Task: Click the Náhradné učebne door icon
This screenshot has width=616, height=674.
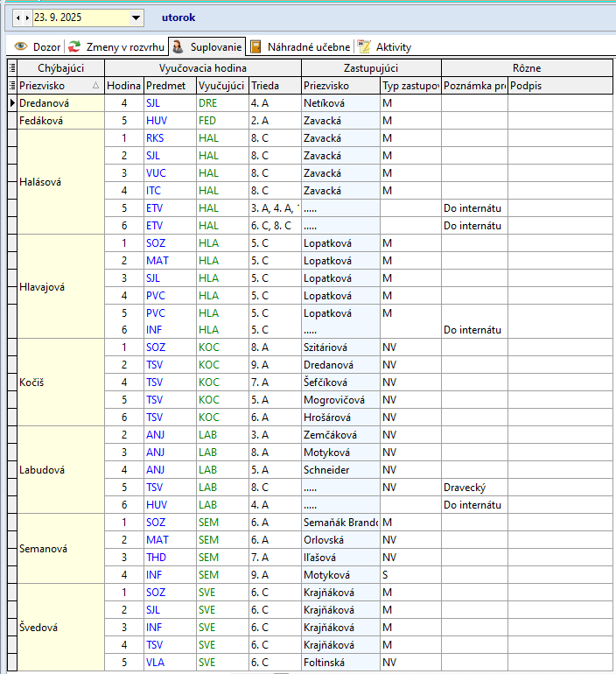Action: (255, 46)
